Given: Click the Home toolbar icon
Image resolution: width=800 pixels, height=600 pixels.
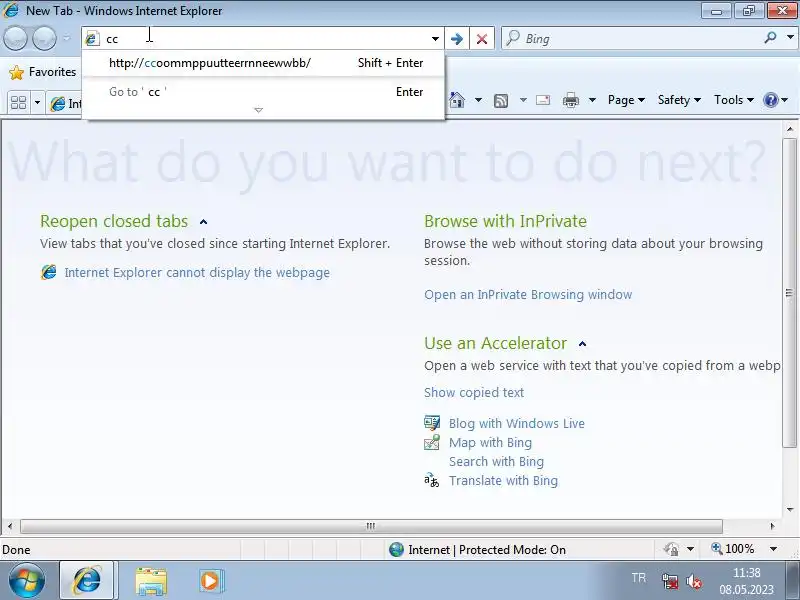Looking at the screenshot, I should [x=457, y=100].
